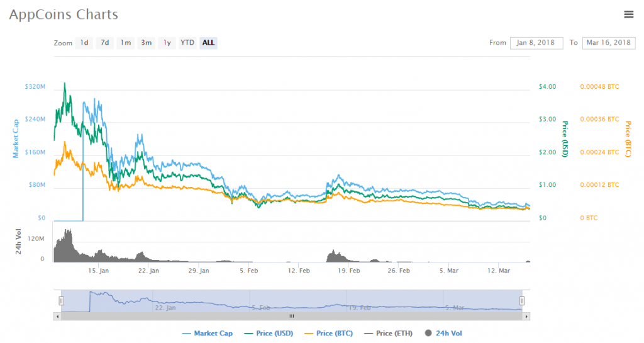Click the $80M market cap axis label
Screen dimensions: 644x343
point(37,185)
